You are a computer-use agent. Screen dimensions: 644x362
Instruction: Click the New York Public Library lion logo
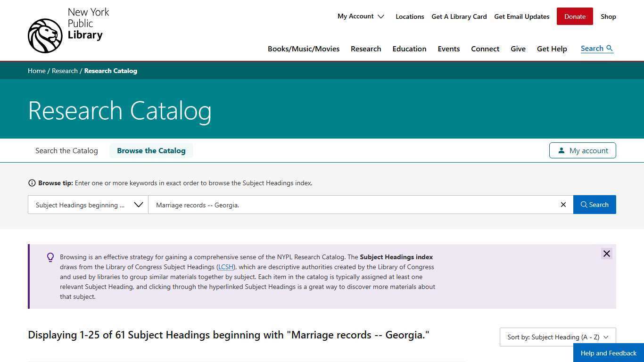pyautogui.click(x=45, y=36)
